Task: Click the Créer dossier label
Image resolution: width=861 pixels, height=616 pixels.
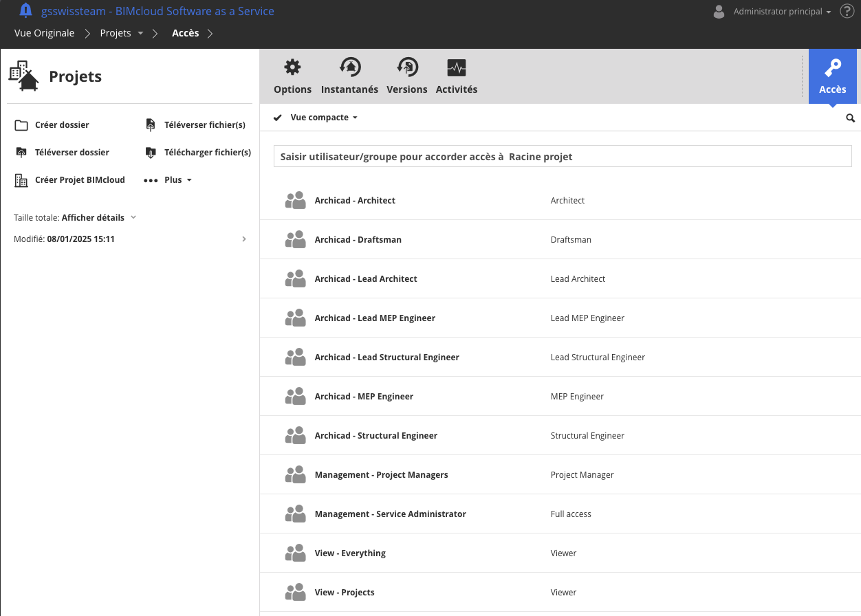Action: tap(62, 125)
